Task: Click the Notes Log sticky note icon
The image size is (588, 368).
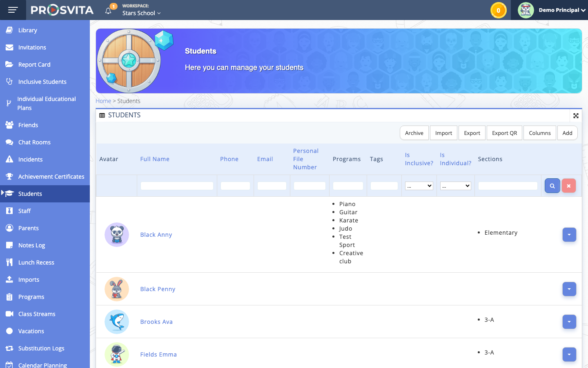Action: 9,245
